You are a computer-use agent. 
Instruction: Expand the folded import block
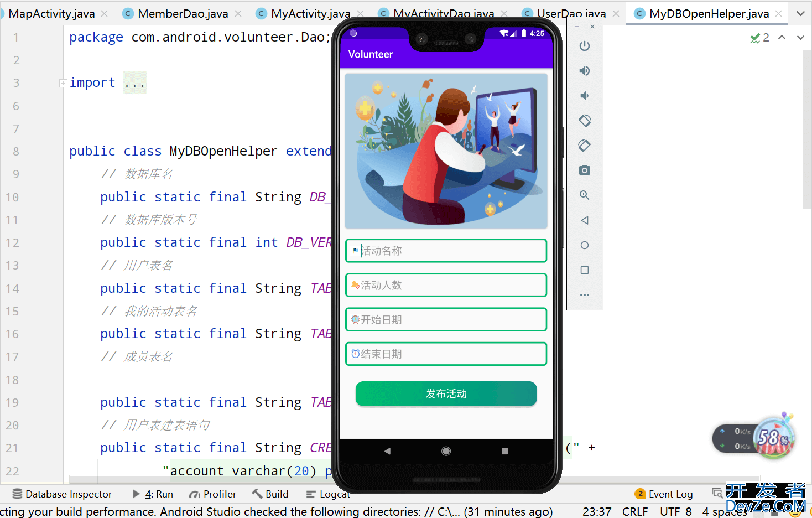coord(64,83)
